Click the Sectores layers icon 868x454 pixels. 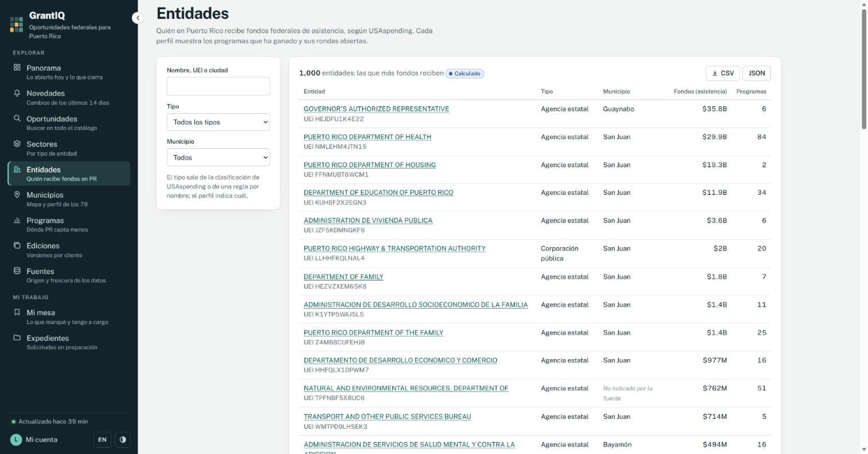17,144
